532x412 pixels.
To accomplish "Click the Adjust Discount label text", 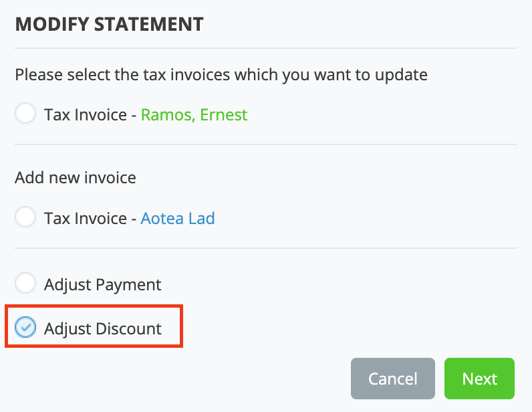I will tap(103, 328).
